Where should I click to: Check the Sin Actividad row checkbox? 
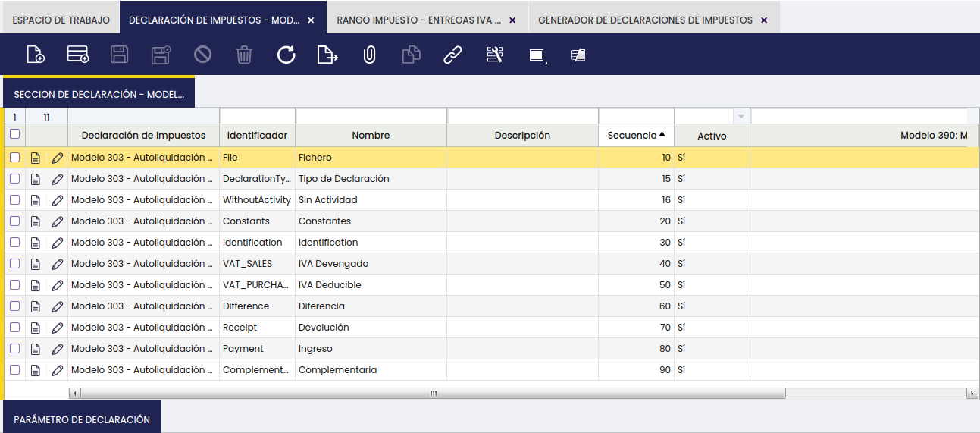click(14, 199)
